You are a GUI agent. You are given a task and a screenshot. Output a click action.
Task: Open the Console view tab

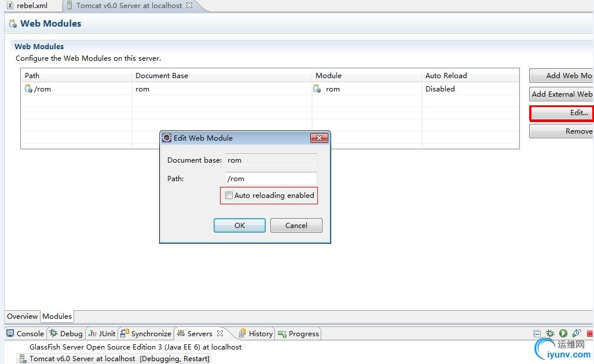click(25, 333)
